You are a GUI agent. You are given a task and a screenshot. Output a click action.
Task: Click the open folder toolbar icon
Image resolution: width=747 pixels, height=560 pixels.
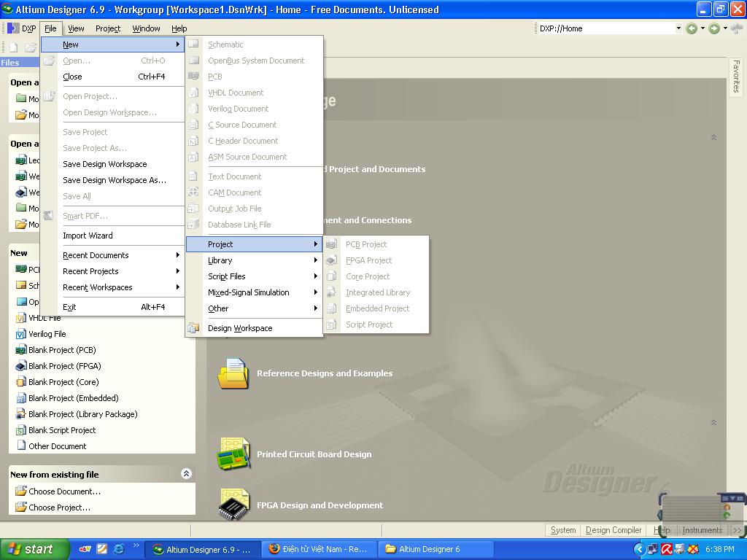[x=31, y=47]
